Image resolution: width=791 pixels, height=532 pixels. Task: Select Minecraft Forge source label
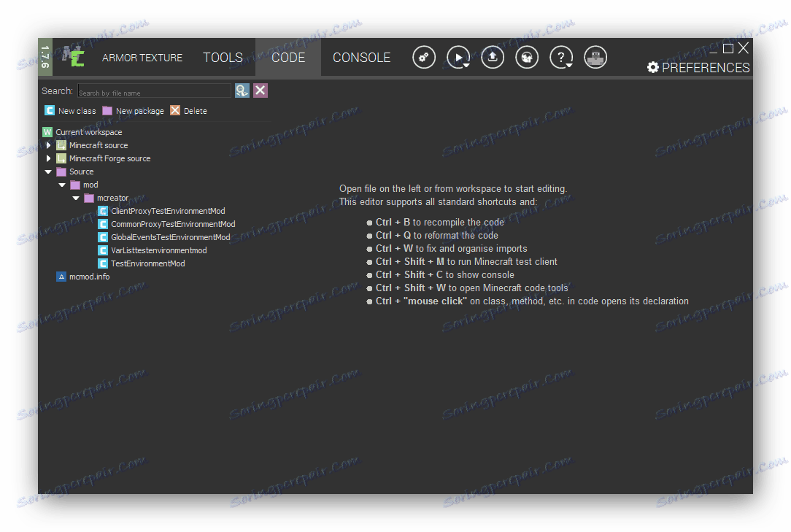(x=110, y=158)
